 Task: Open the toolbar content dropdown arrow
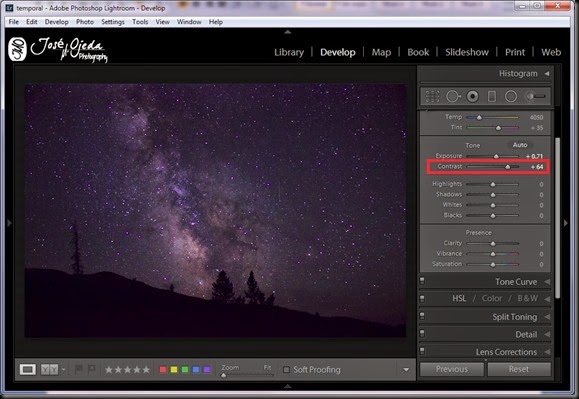pyautogui.click(x=406, y=369)
